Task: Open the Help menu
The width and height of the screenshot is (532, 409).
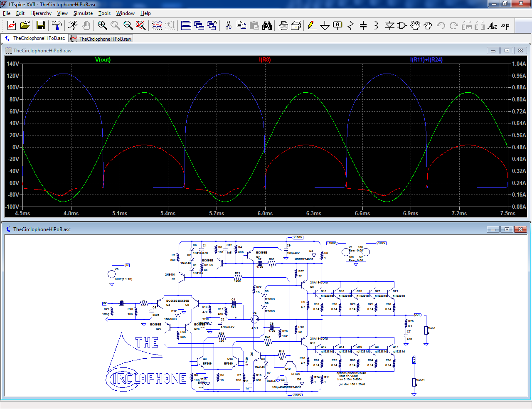Action: tap(145, 13)
